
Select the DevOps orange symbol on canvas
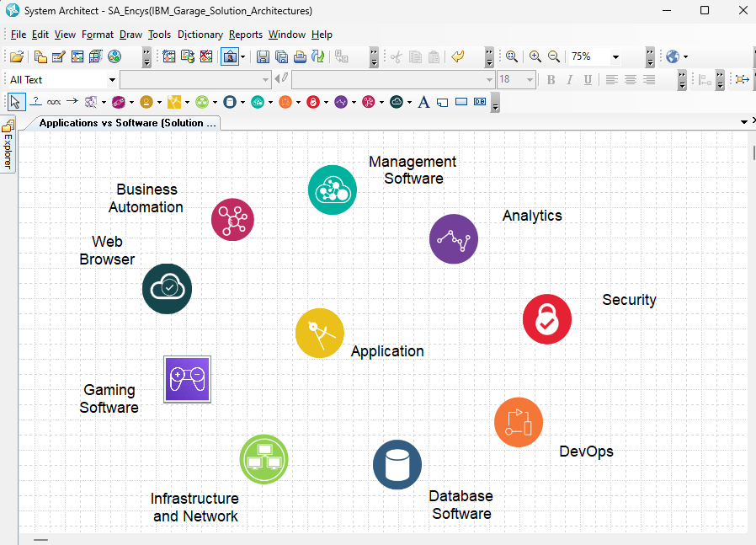(x=519, y=422)
